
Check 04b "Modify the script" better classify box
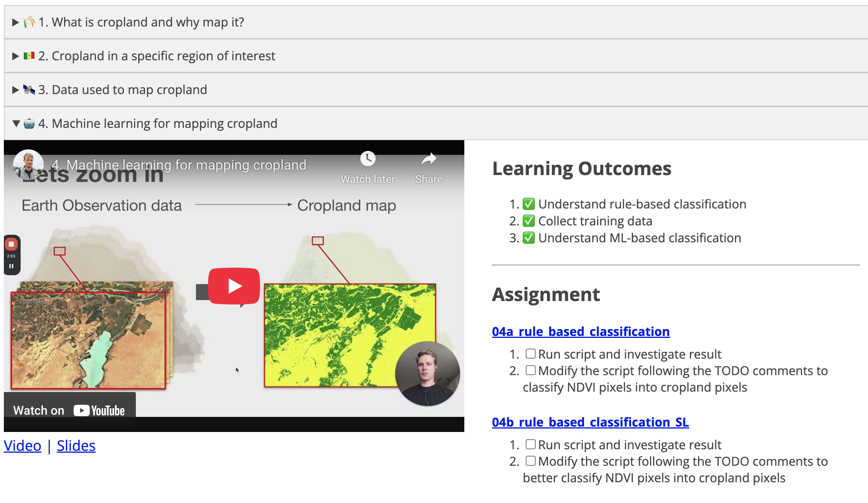(x=530, y=461)
